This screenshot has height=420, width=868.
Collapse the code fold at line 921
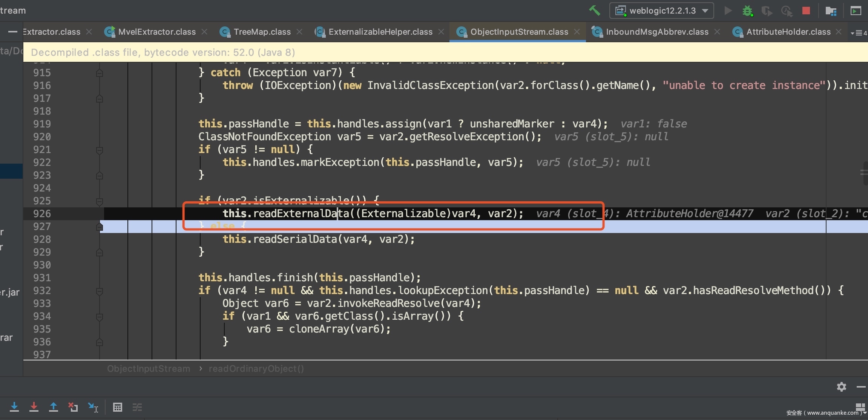coord(100,150)
